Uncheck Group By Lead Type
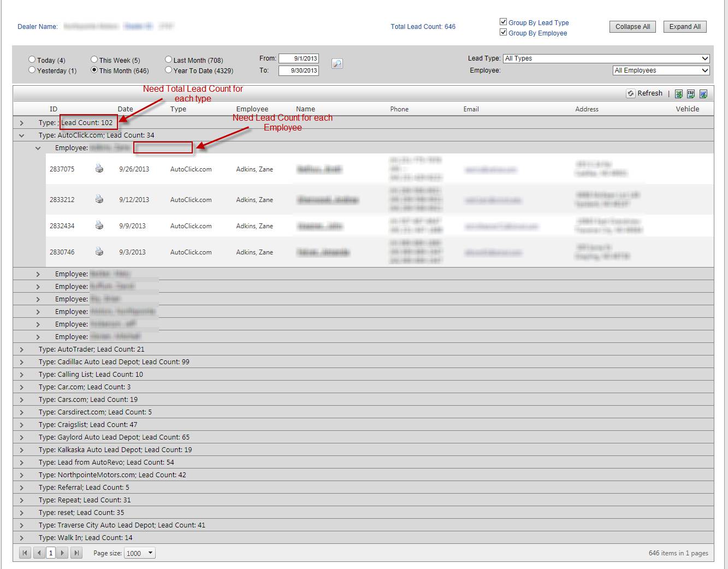This screenshot has height=569, width=728. (503, 22)
